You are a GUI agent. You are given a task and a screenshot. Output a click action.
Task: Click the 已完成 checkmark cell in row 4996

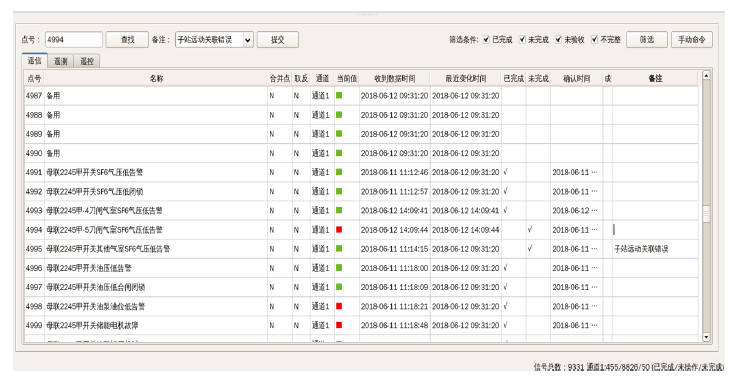(x=513, y=268)
